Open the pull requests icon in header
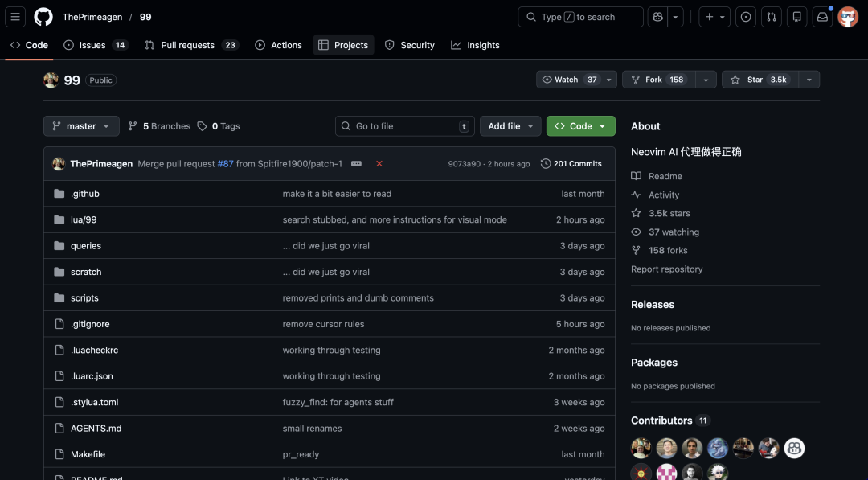Screen dimensions: 868x480 tap(771, 17)
